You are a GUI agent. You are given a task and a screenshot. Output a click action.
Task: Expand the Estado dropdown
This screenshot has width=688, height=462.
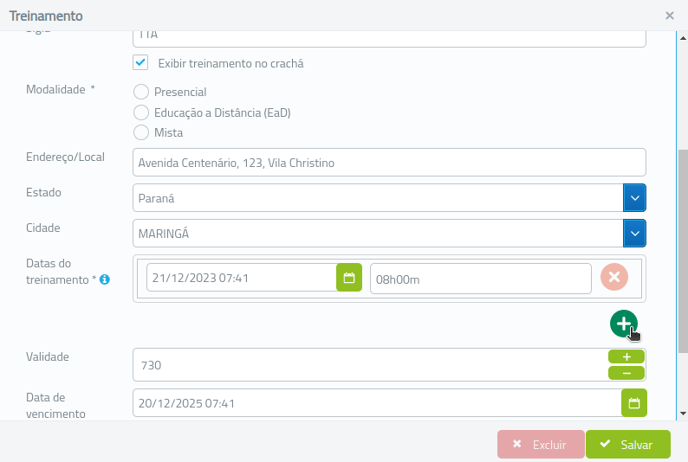[x=634, y=198]
